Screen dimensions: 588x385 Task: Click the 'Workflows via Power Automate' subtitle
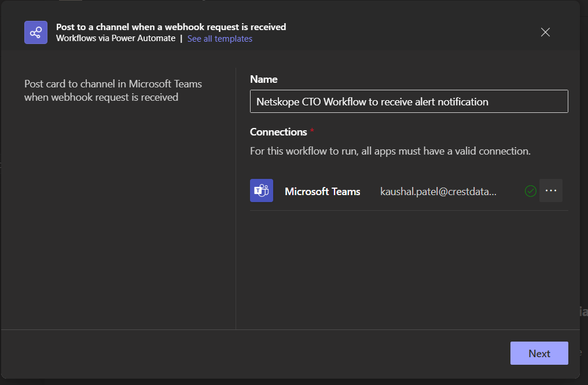116,38
